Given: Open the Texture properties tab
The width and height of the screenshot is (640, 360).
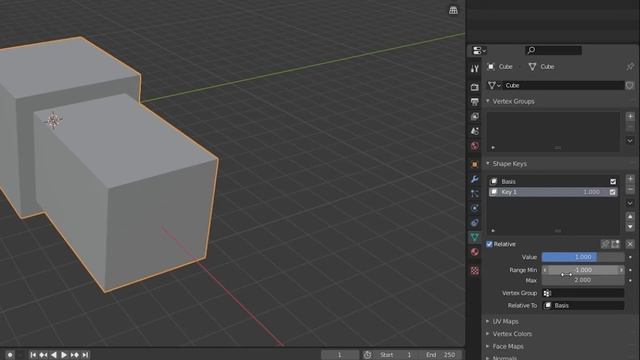Looking at the screenshot, I should click(474, 270).
